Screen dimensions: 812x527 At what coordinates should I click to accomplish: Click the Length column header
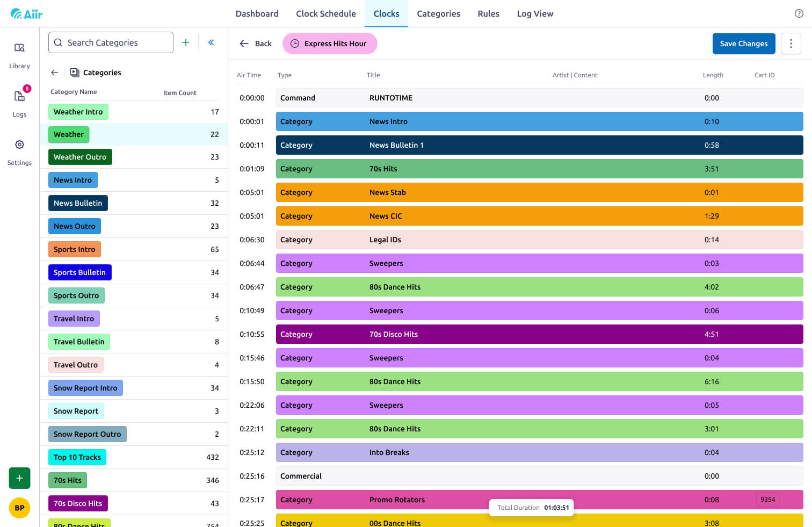click(x=713, y=75)
